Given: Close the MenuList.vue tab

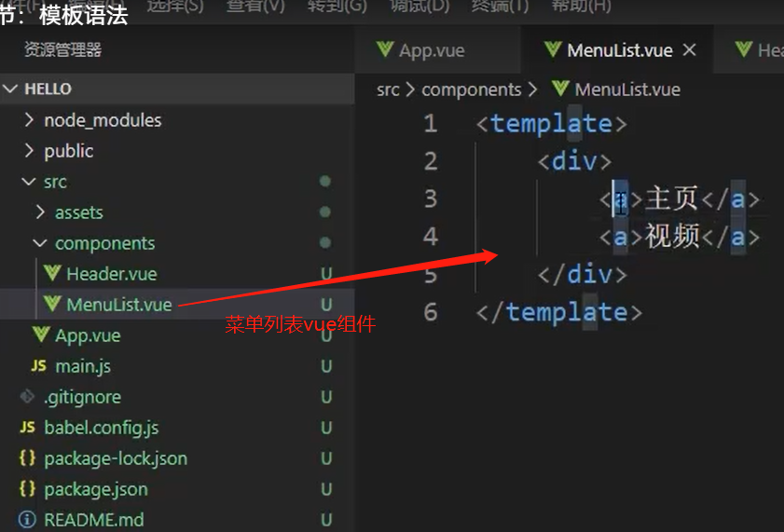Looking at the screenshot, I should click(x=690, y=50).
